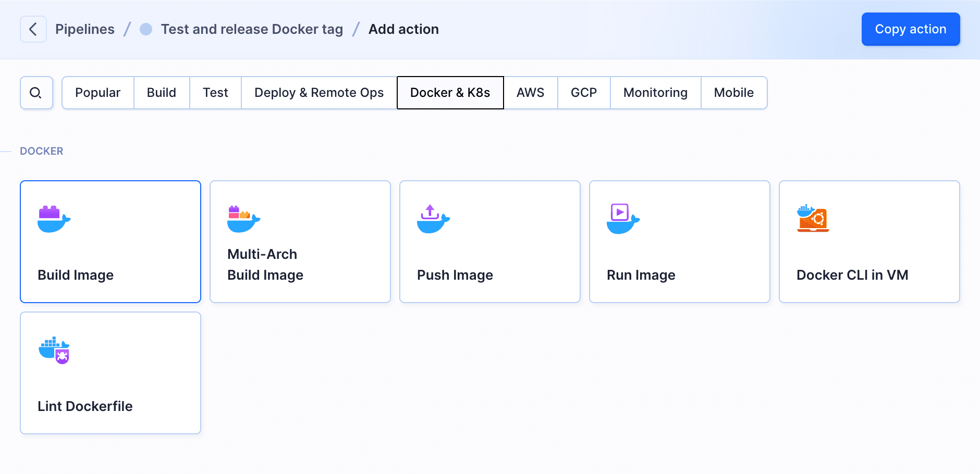Screen dimensions: 980x474
Task: Go to Pipelines breadcrumb link
Action: tap(85, 29)
